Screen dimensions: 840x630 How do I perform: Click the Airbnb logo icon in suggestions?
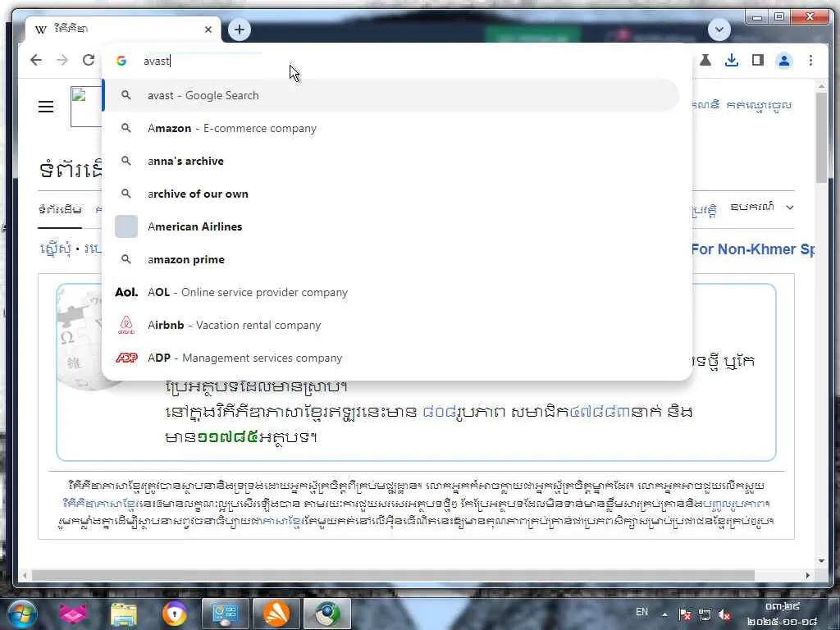pyautogui.click(x=126, y=325)
